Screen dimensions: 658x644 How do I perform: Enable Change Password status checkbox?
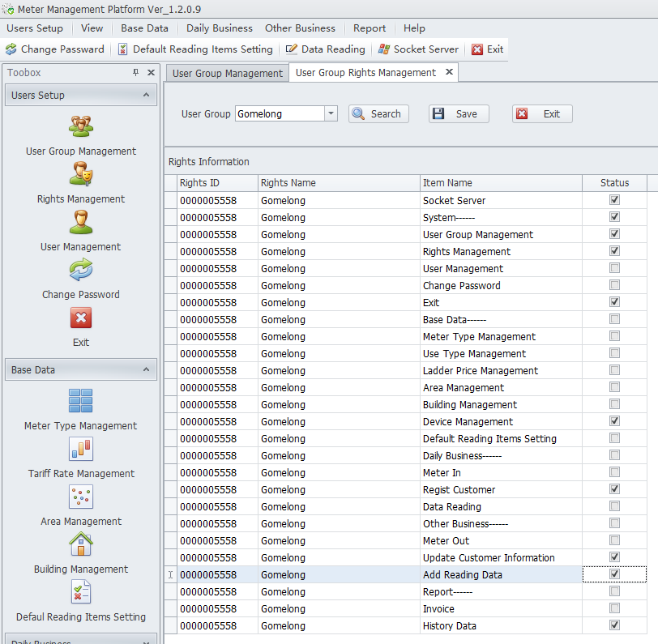pyautogui.click(x=614, y=285)
